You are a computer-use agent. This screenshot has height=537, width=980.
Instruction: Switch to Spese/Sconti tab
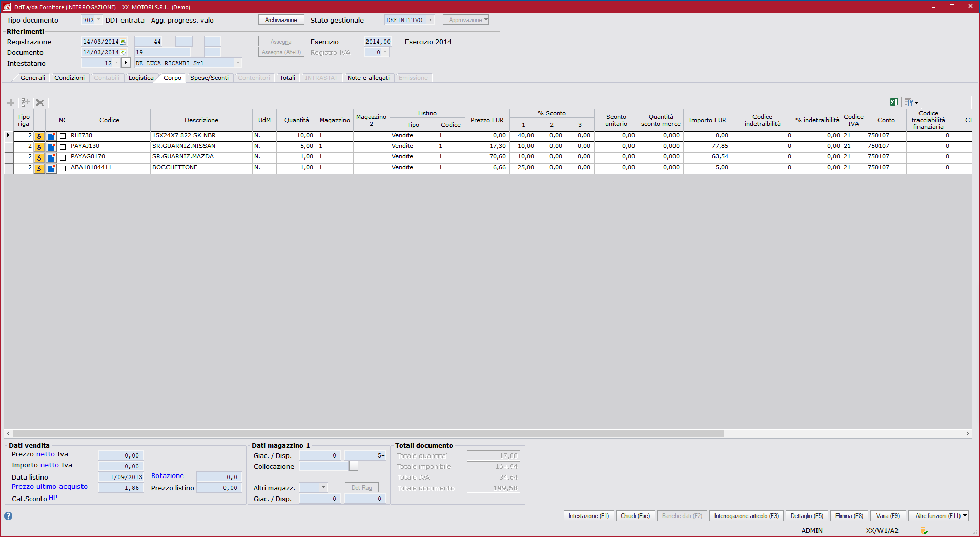click(x=209, y=78)
